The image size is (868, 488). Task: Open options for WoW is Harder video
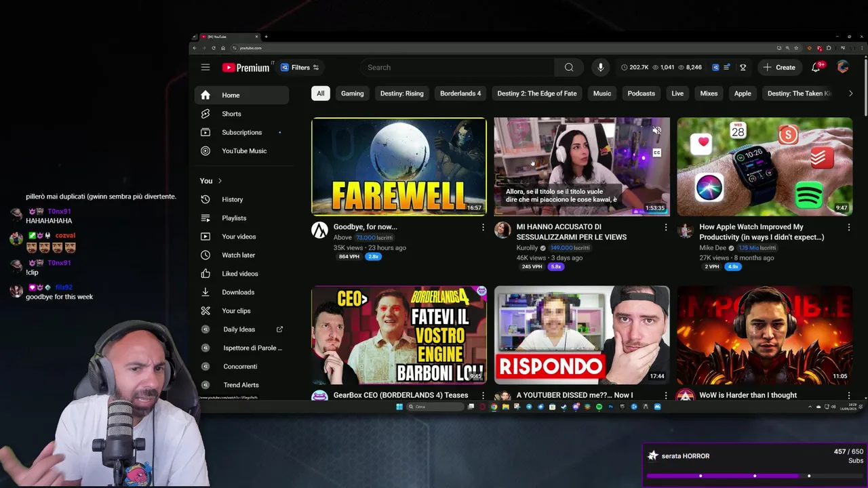pos(848,395)
